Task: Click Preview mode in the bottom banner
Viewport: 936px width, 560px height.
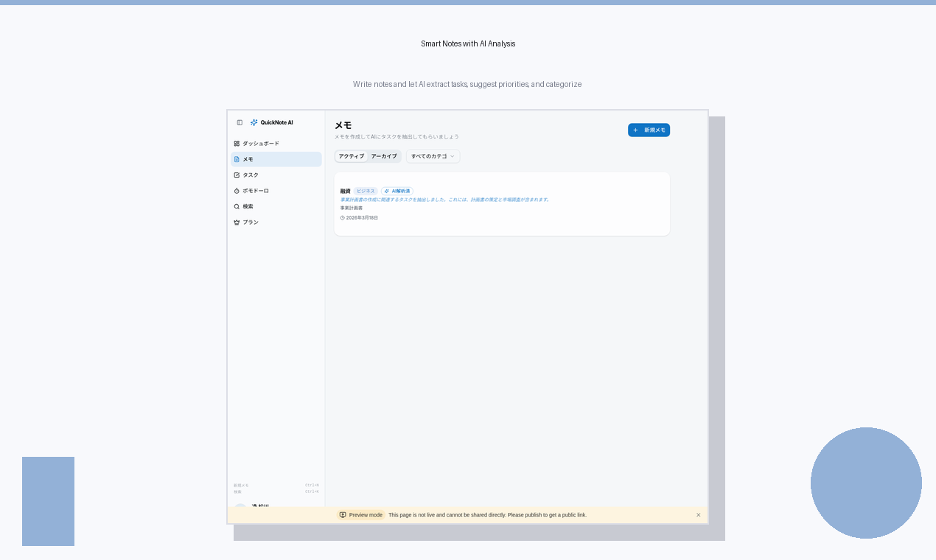Action: click(361, 515)
